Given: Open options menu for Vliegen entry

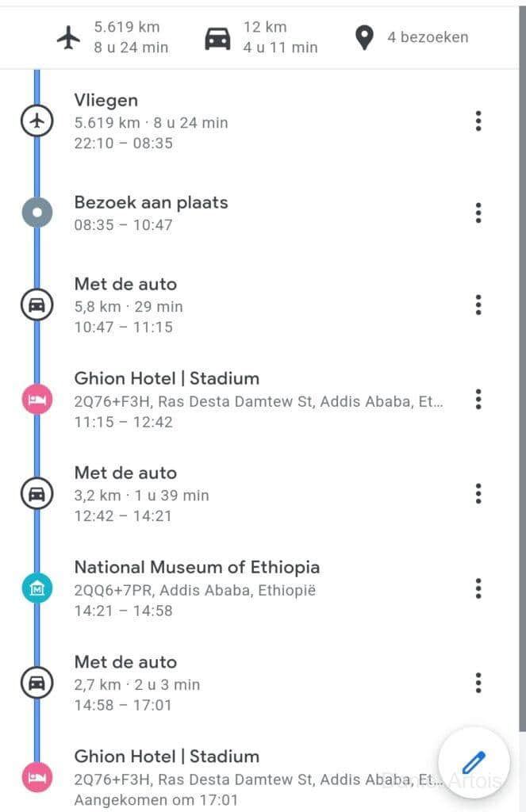Looking at the screenshot, I should [478, 121].
